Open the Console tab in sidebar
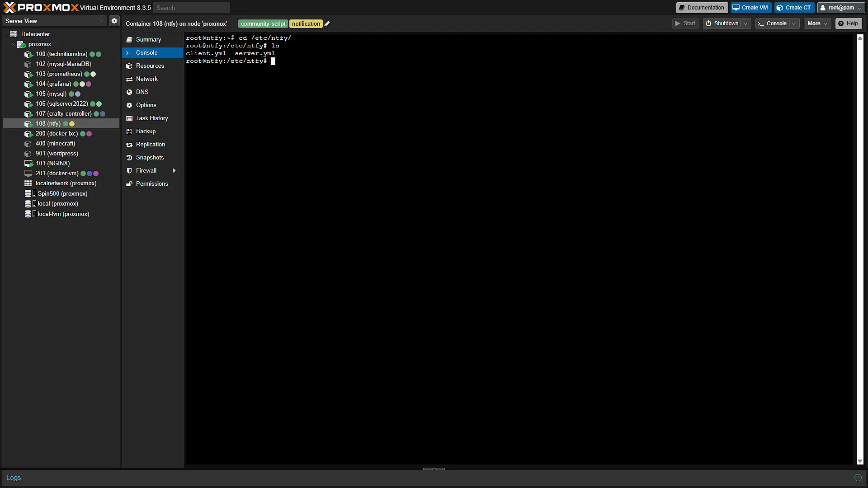Screen dimensions: 868x488 [152, 53]
